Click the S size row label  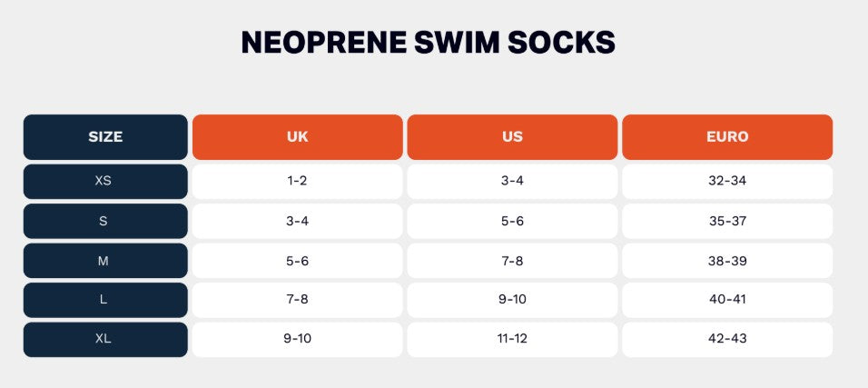tap(105, 221)
